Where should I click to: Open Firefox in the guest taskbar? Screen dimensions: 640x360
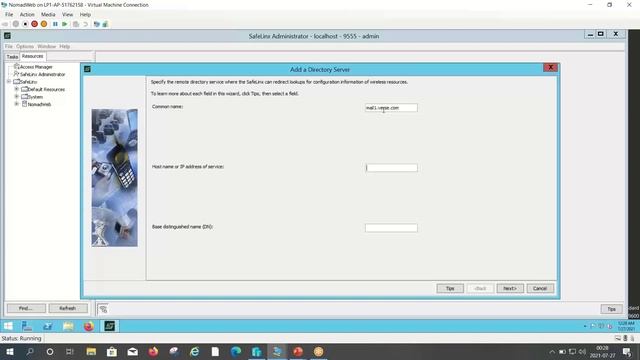89,326
